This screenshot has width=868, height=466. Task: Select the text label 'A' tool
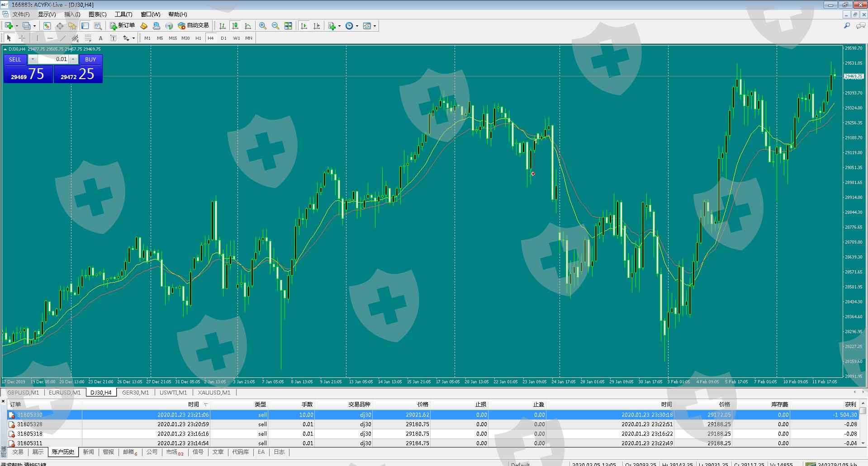coord(100,38)
